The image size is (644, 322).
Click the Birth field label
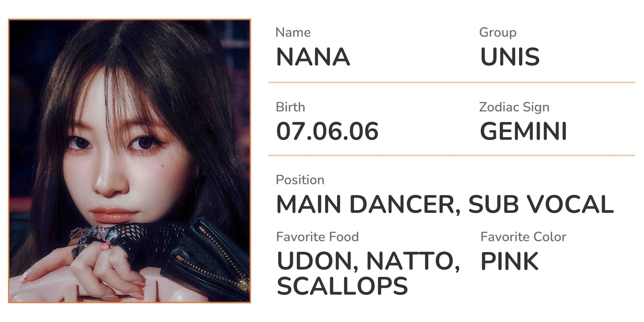290,107
